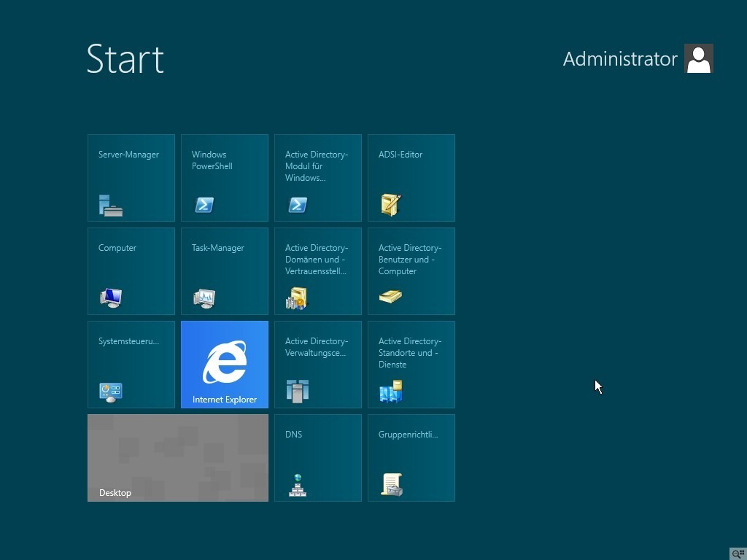Viewport: 747px width, 560px height.
Task: Click the "Active Directory-Standorte und -Dienste" label
Action: pyautogui.click(x=410, y=353)
